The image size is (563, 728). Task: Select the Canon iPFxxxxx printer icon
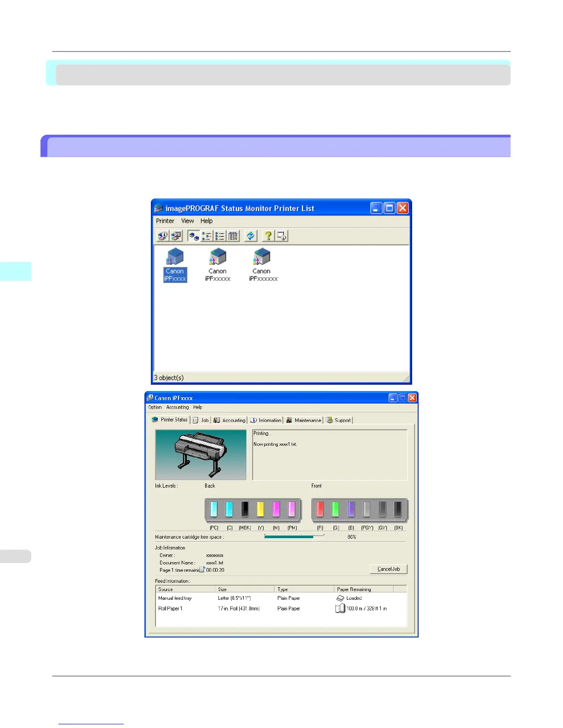click(x=218, y=265)
